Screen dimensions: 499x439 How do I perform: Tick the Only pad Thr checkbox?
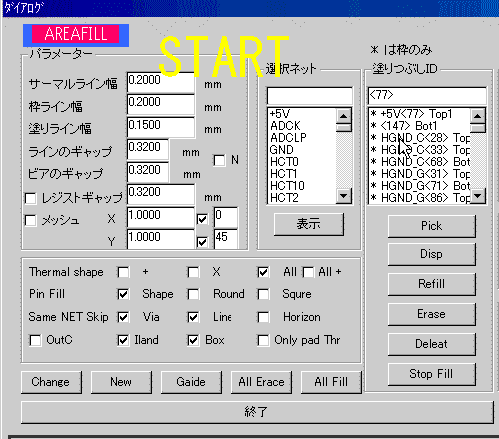(x=263, y=340)
